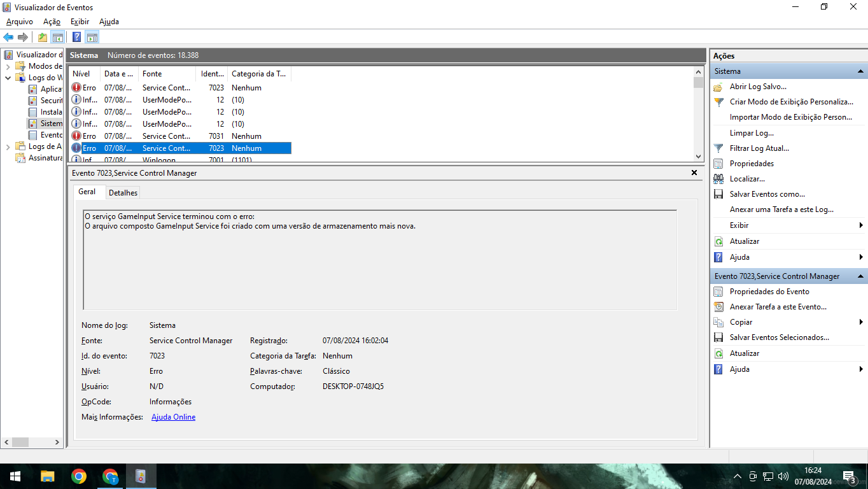This screenshot has height=489, width=868.
Task: Sort events by Nível column header
Action: (x=84, y=74)
